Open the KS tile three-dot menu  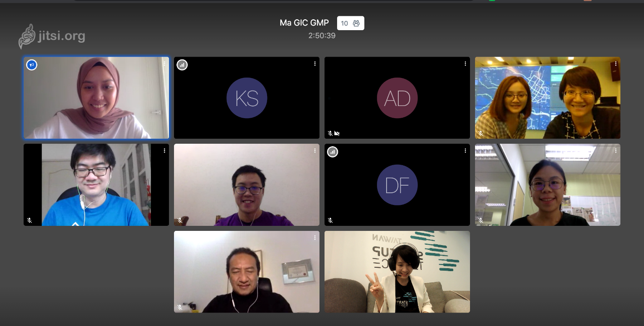click(x=315, y=64)
